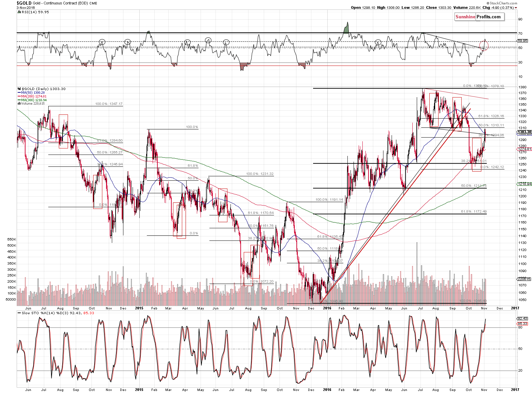
Task: Click the '50.0%: 1310.11' Fibonacci label
Action: 491,125
